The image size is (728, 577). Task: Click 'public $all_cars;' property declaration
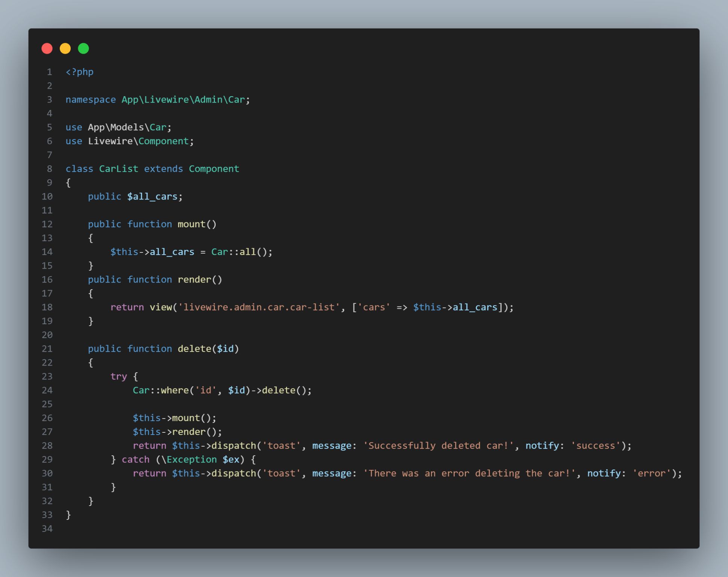(x=135, y=196)
